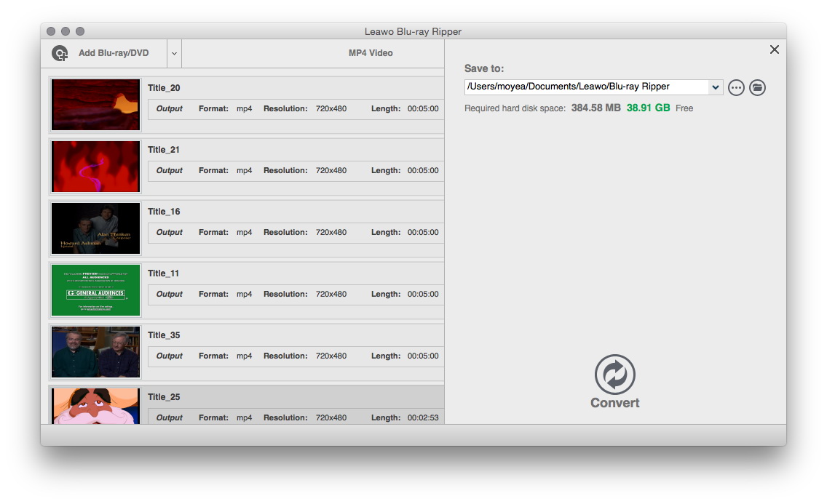Click the Save to path field
Screen dimensions: 827x504
(x=587, y=87)
